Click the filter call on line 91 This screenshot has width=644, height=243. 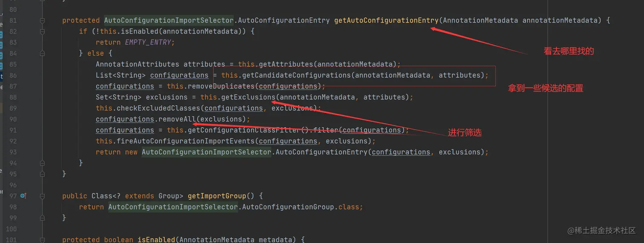point(326,130)
